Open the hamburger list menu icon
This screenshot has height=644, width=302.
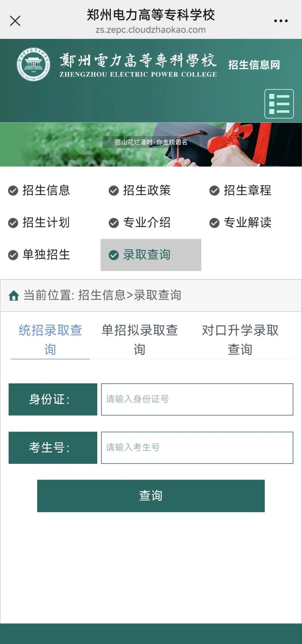[x=279, y=104]
